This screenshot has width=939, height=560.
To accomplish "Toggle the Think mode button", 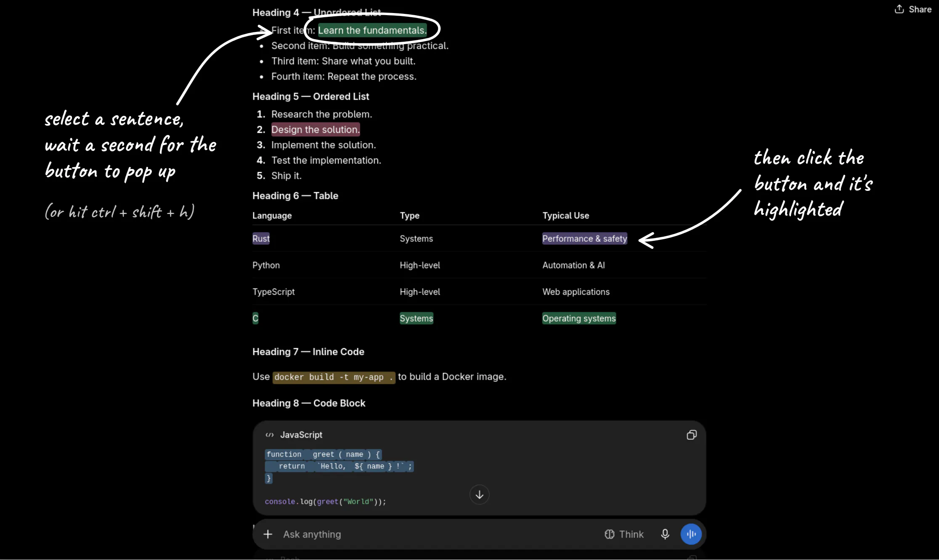I will point(624,534).
